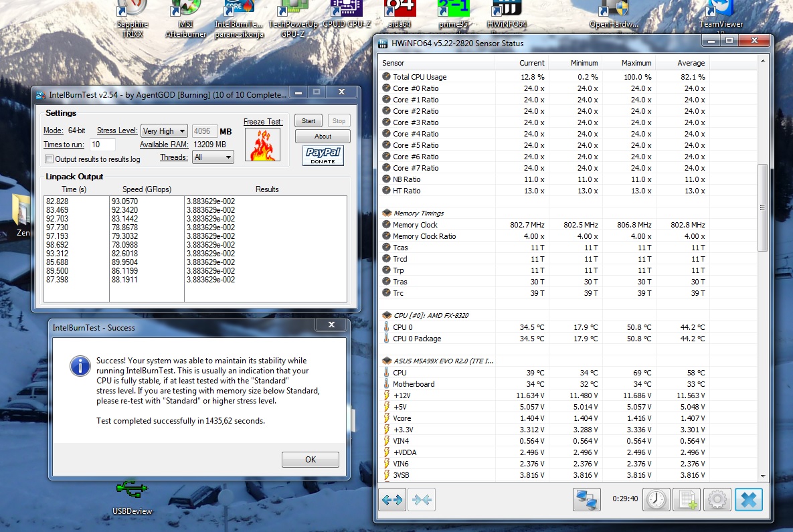Open the Threads dropdown set to All
The height and width of the screenshot is (532, 793).
click(213, 157)
